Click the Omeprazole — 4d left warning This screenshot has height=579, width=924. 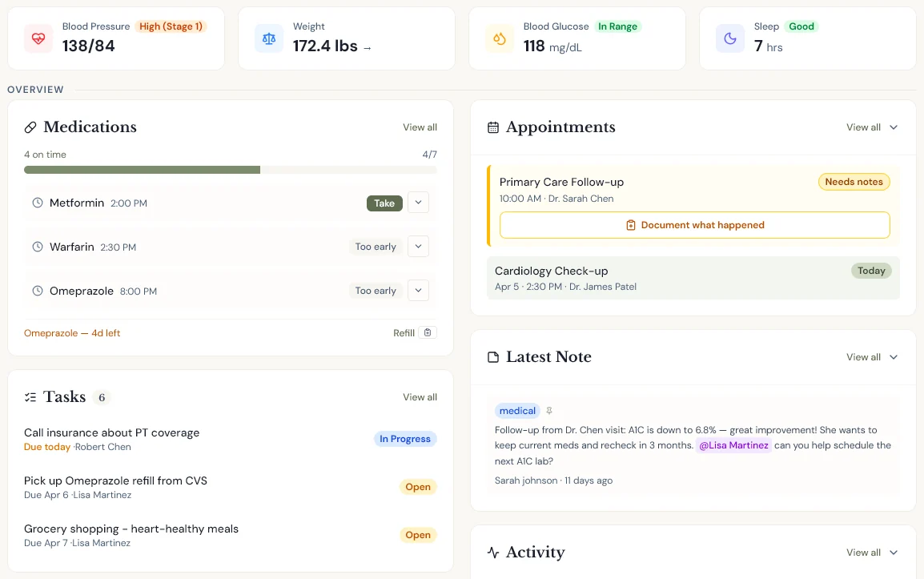[72, 333]
